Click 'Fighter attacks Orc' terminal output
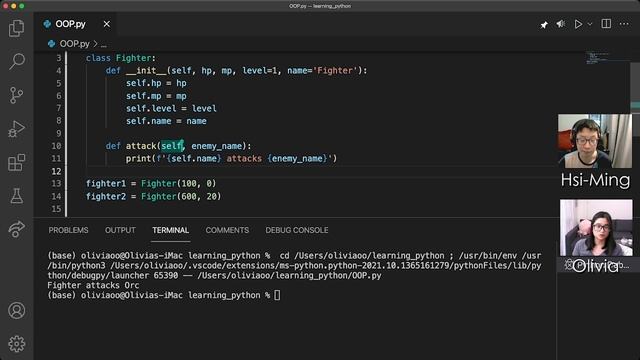The height and width of the screenshot is (360, 640). (93, 285)
